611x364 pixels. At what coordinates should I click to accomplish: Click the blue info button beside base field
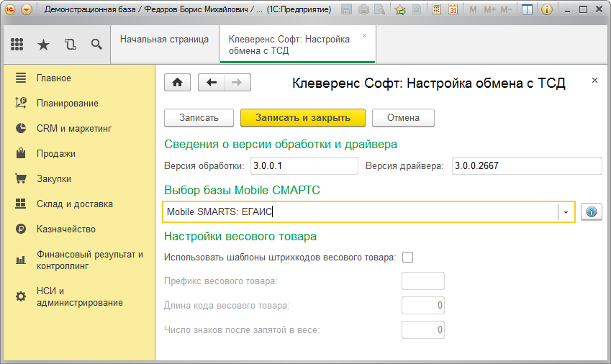[x=592, y=211]
